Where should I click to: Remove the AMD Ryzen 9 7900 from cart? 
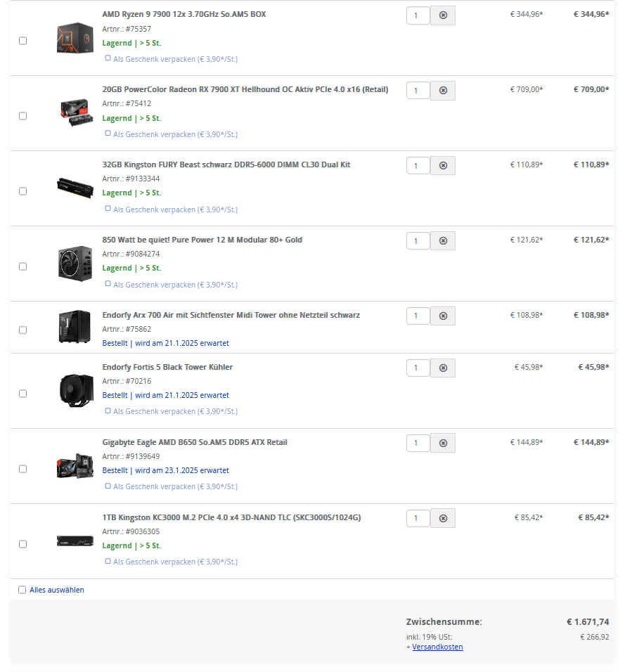pos(443,15)
